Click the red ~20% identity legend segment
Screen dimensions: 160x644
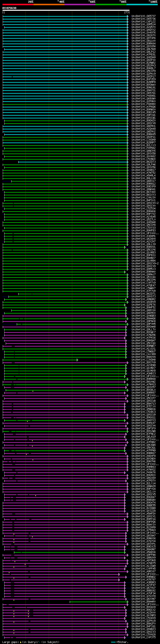[x=18, y=4]
